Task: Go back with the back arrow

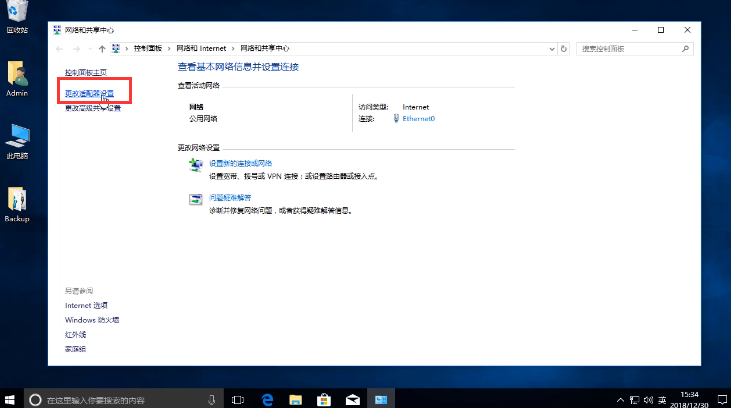Action: pyautogui.click(x=59, y=48)
